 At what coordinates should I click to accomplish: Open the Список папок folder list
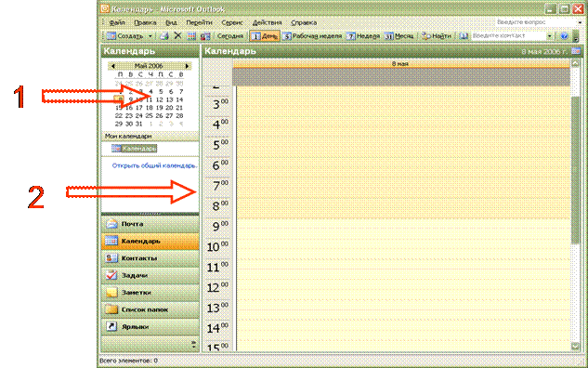(150, 309)
